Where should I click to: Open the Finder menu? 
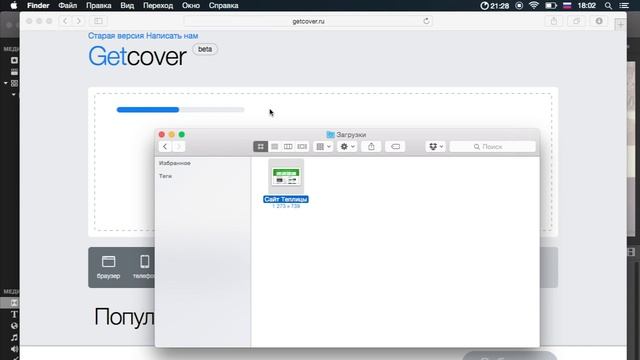pyautogui.click(x=38, y=6)
